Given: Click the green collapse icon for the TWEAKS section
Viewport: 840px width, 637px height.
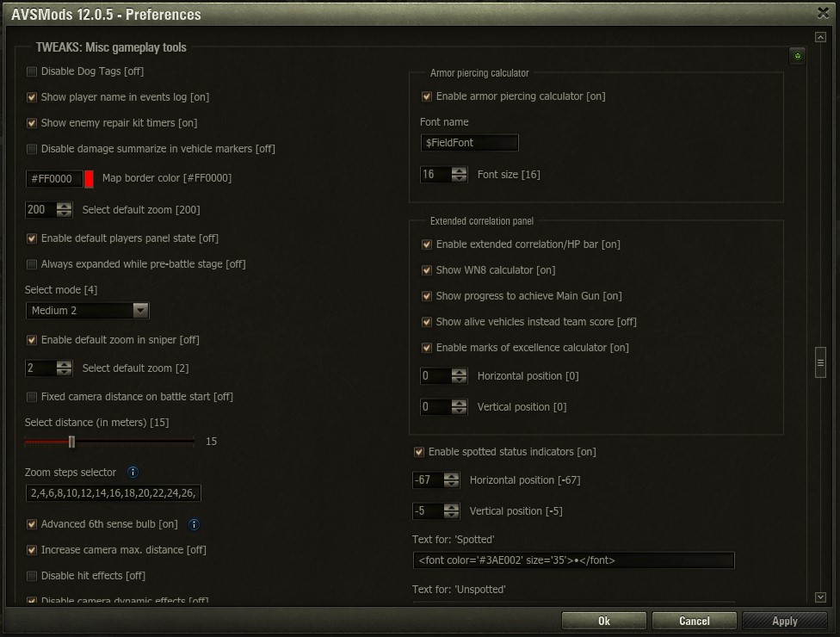Looking at the screenshot, I should 798,57.
